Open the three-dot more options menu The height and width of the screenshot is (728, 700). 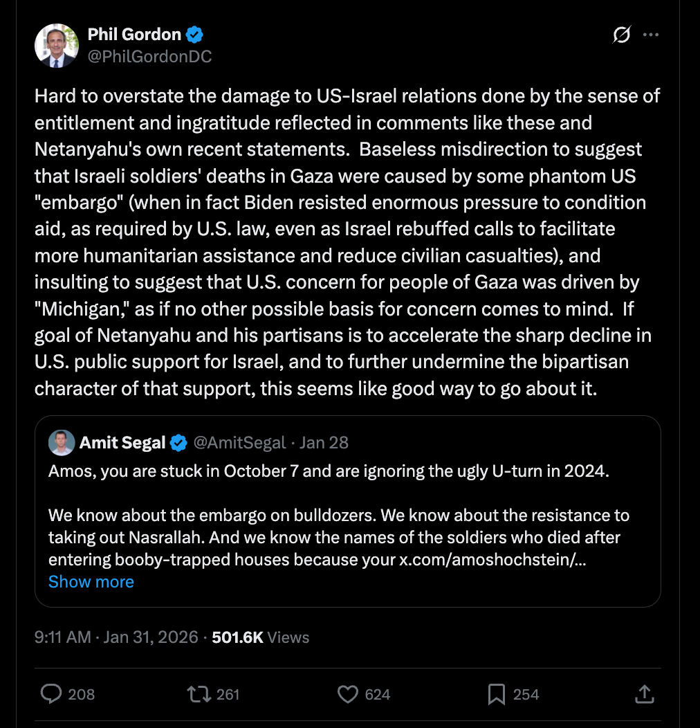pyautogui.click(x=651, y=35)
